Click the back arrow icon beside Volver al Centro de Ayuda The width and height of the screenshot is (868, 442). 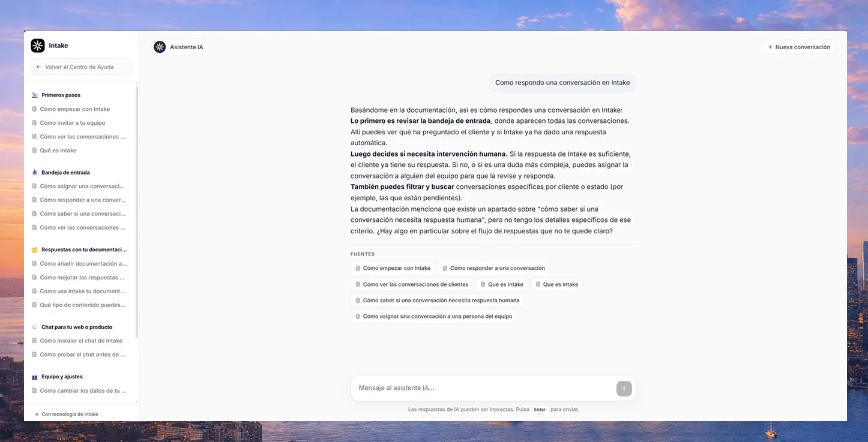[38, 67]
